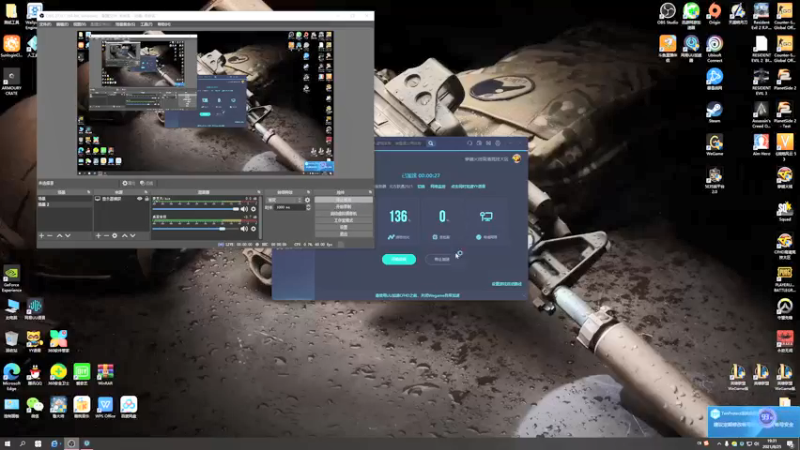Open the OBS Help menu
Image resolution: width=800 pixels, height=450 pixels.
[163, 24]
